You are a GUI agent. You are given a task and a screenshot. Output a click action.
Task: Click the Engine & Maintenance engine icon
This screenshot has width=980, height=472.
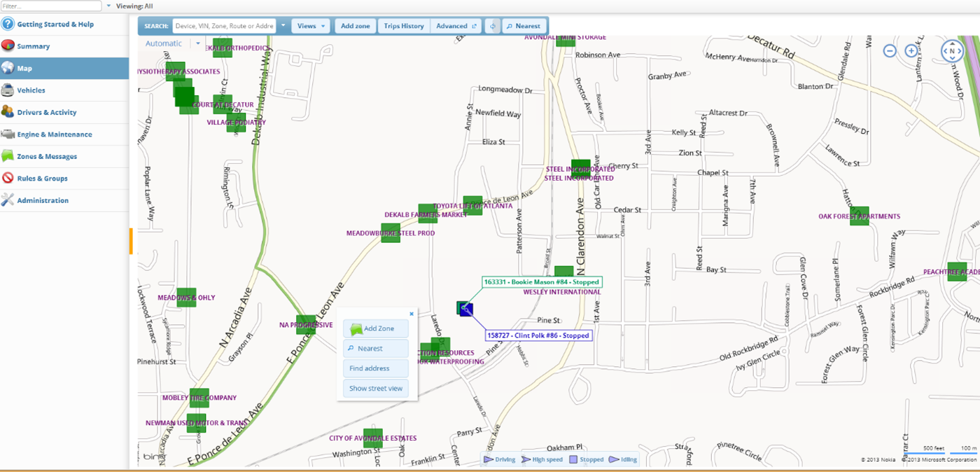8,134
